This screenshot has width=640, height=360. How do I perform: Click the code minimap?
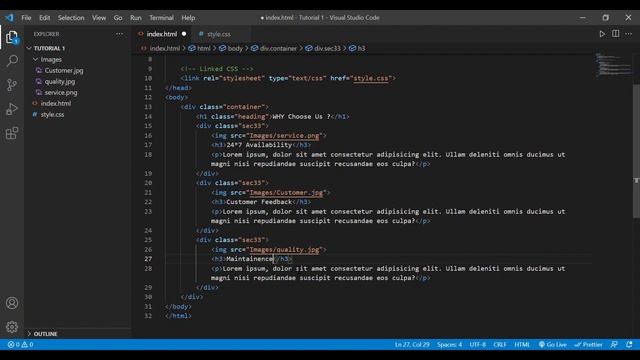point(613,65)
